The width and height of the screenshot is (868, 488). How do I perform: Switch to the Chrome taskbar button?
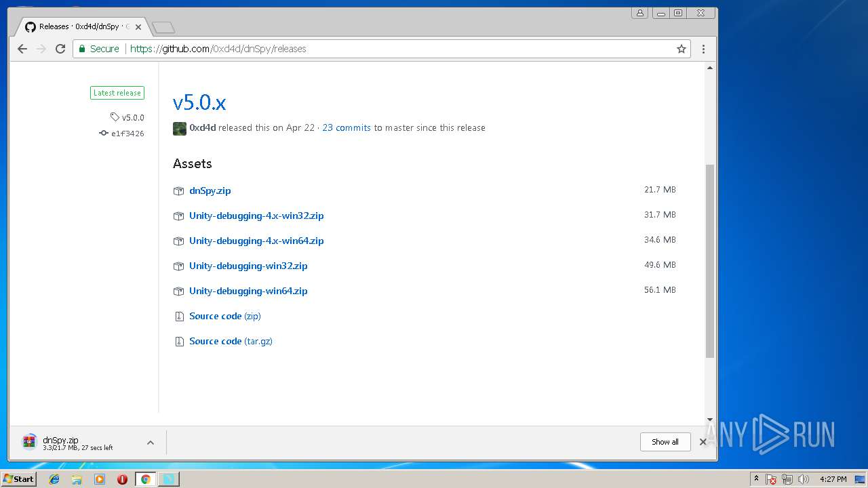click(x=145, y=479)
